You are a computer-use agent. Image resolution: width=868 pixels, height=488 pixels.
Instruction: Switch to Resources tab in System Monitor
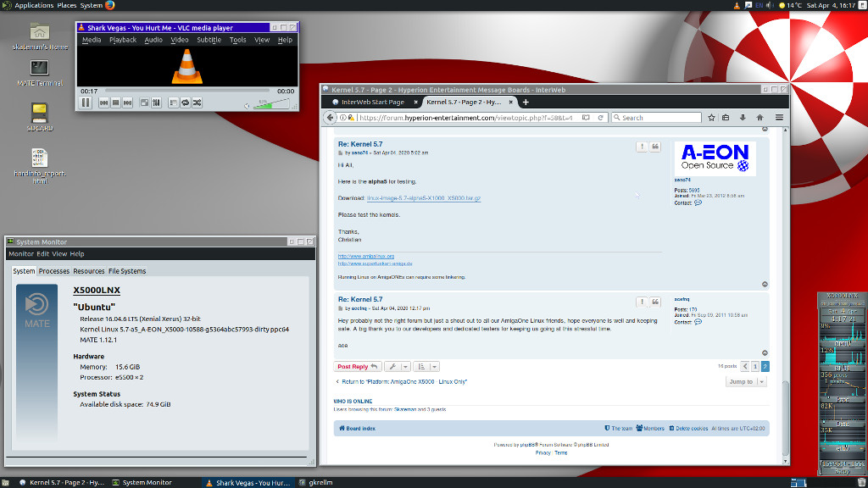88,271
